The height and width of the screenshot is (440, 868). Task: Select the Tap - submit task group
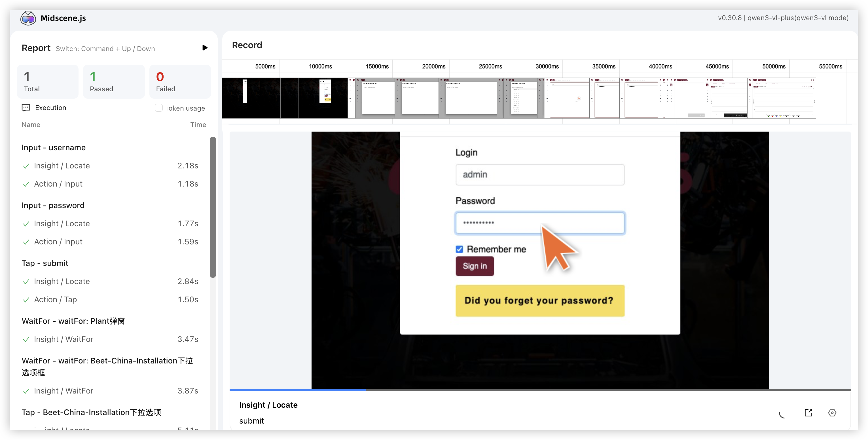[45, 263]
